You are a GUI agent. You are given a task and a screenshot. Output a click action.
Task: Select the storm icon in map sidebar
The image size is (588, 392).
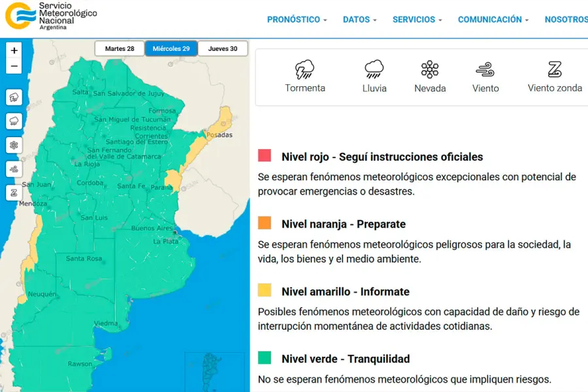point(14,97)
